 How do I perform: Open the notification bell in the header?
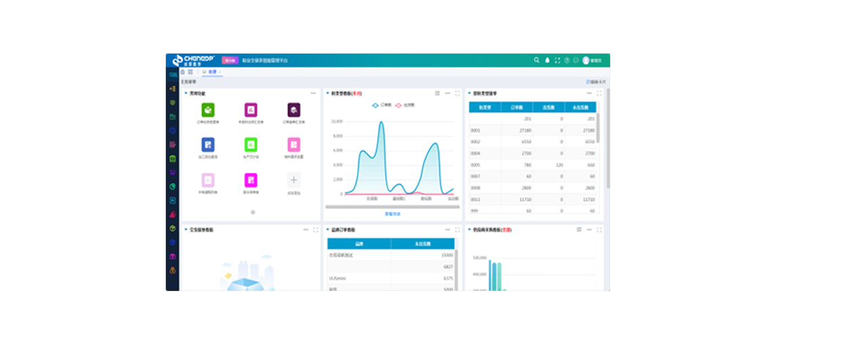click(547, 60)
